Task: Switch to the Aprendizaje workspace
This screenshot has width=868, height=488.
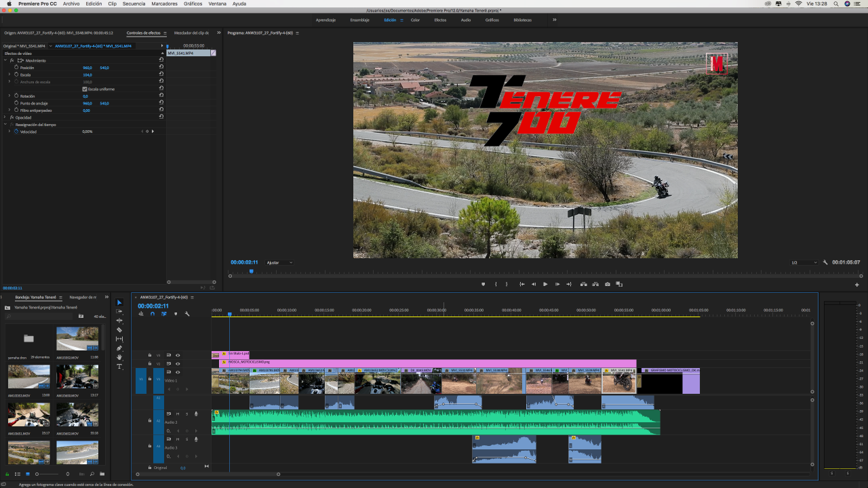Action: (325, 20)
